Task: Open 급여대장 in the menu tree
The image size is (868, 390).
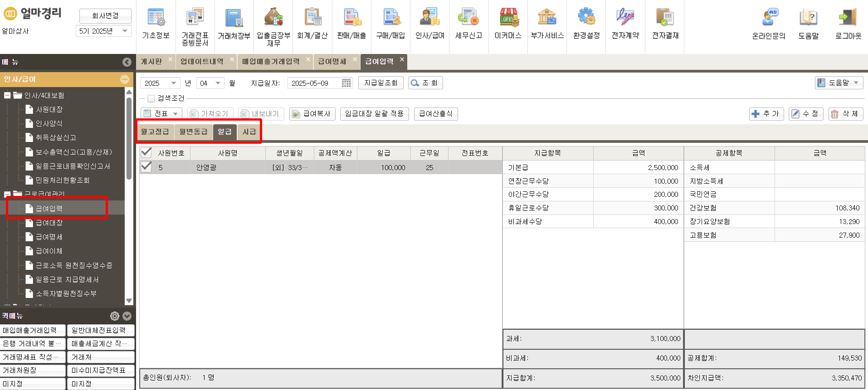Action: point(49,223)
